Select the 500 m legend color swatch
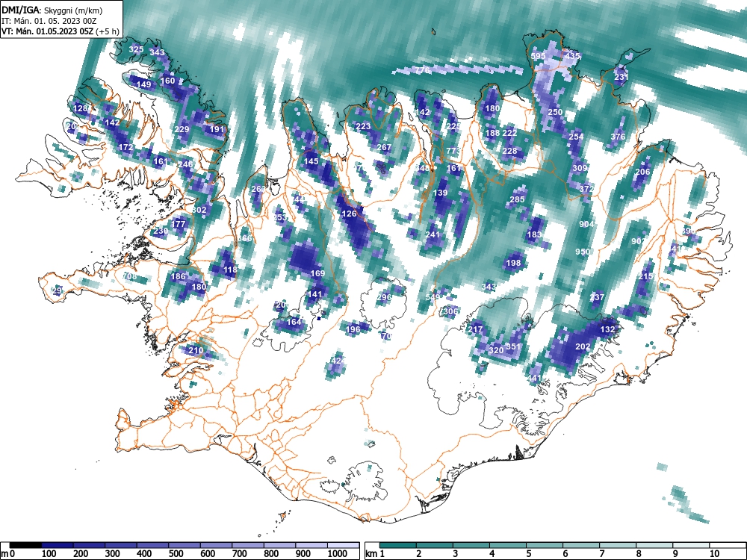The height and width of the screenshot is (560, 747). point(185,545)
